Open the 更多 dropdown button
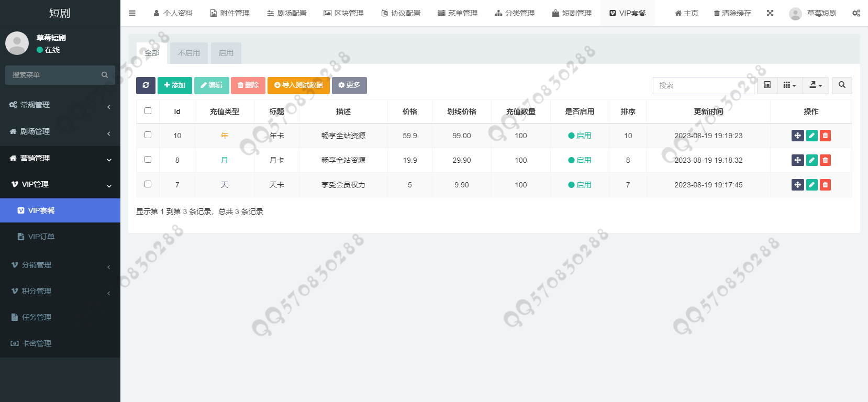 [x=349, y=85]
